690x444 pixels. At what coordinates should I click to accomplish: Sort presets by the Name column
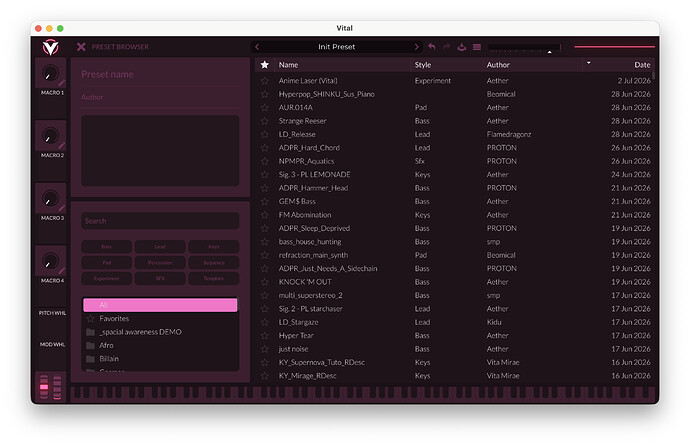[288, 65]
